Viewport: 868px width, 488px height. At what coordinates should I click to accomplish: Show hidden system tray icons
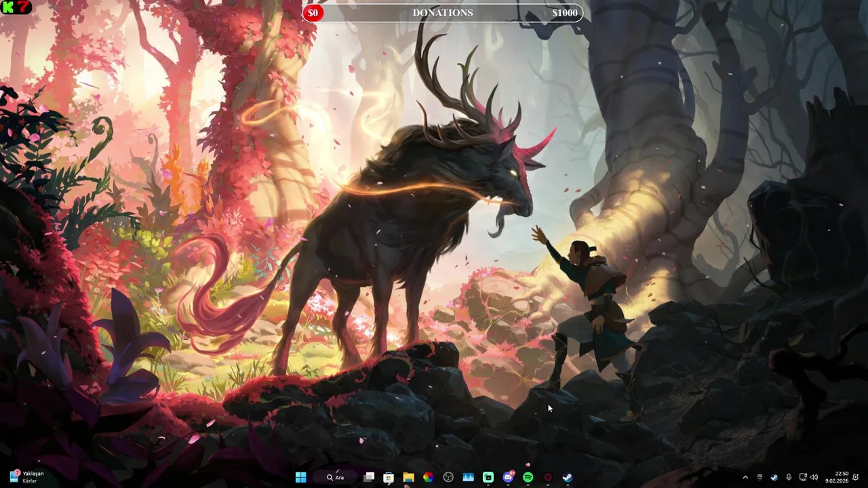pos(745,477)
